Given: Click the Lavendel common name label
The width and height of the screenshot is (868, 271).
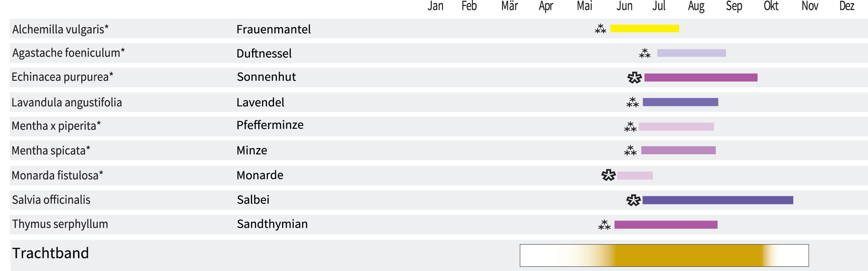Looking at the screenshot, I should (260, 102).
